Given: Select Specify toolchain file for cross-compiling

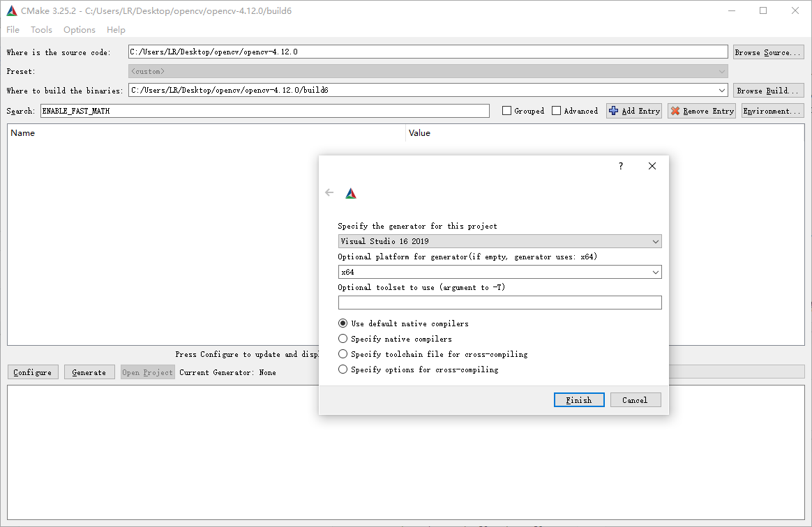Looking at the screenshot, I should click(x=343, y=354).
